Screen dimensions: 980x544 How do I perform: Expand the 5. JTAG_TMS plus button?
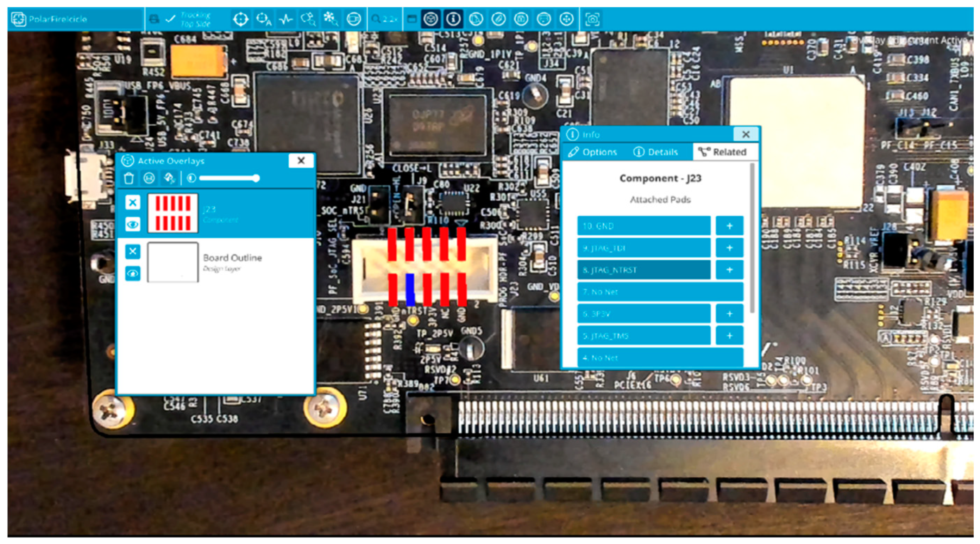tap(729, 336)
